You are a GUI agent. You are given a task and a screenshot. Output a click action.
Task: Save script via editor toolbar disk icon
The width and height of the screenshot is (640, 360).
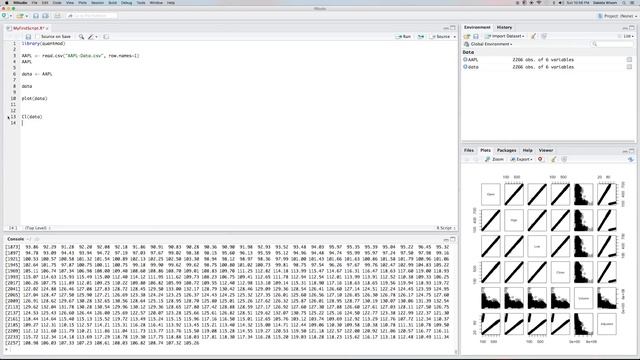point(28,37)
